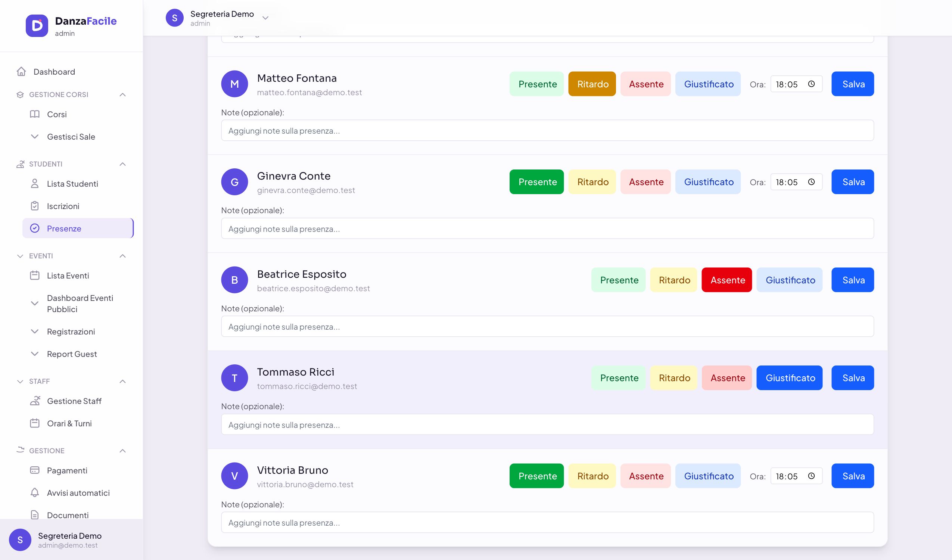
Task: Click the Pagamenti card icon
Action: 35,470
